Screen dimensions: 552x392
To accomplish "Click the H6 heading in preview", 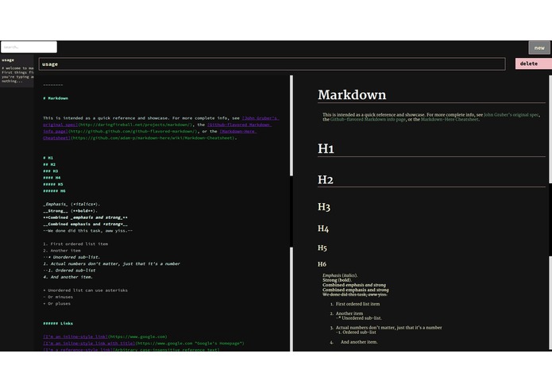I will (x=322, y=264).
